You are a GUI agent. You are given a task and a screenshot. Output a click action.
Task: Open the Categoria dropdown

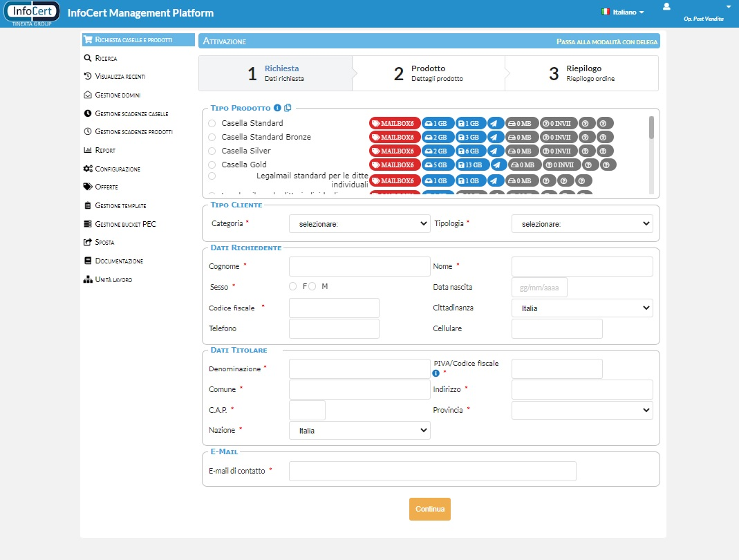click(359, 224)
